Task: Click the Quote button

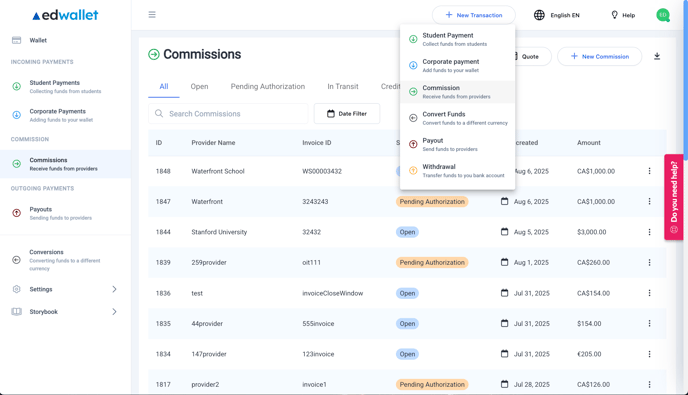Action: coord(532,57)
